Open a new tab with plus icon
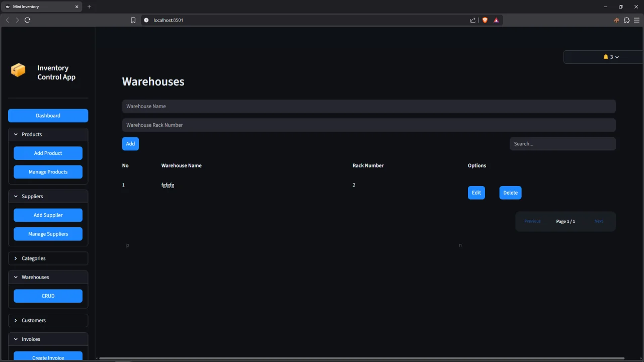The height and width of the screenshot is (362, 644). 89,7
